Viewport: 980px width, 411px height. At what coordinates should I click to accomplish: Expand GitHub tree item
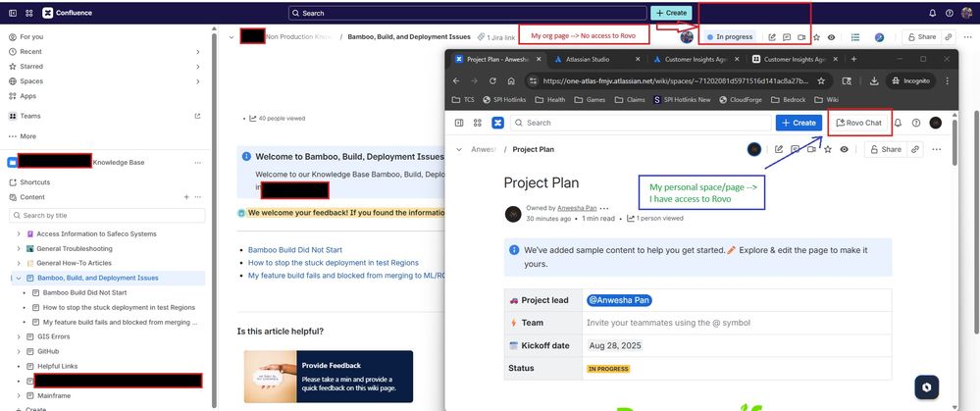click(x=19, y=352)
